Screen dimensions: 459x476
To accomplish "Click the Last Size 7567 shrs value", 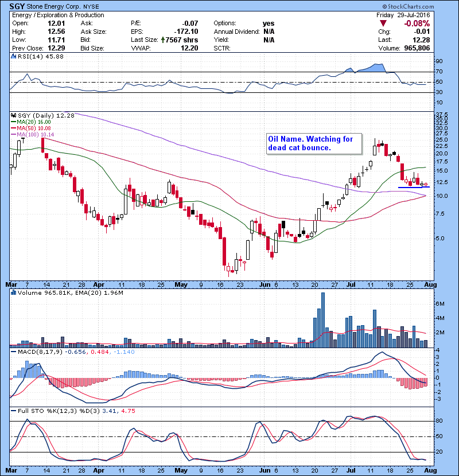I will click(182, 40).
